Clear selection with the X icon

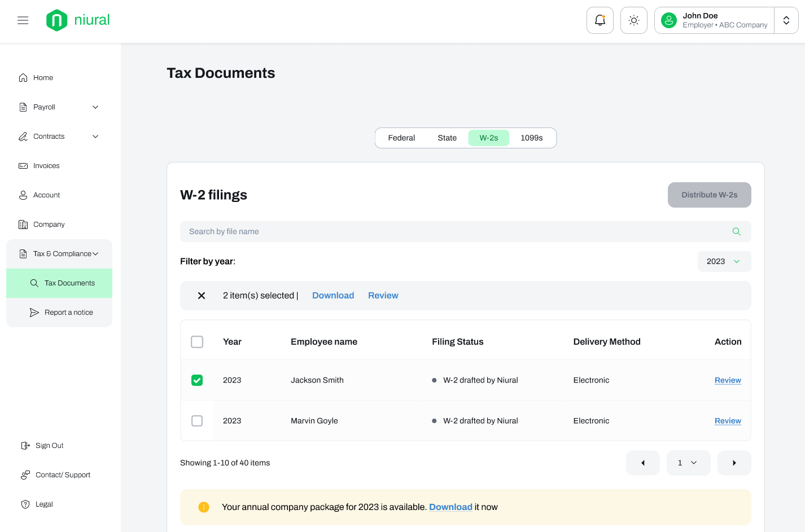[x=202, y=296]
